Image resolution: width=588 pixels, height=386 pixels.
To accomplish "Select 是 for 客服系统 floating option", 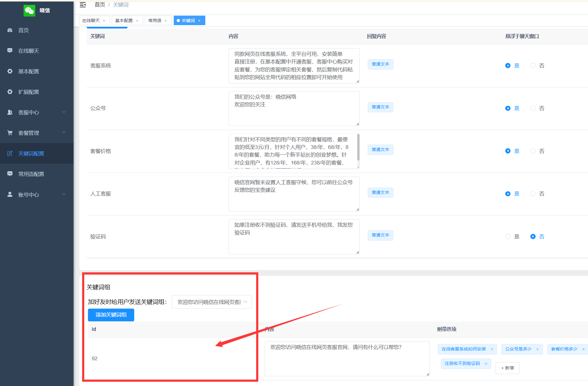I will tap(508, 66).
